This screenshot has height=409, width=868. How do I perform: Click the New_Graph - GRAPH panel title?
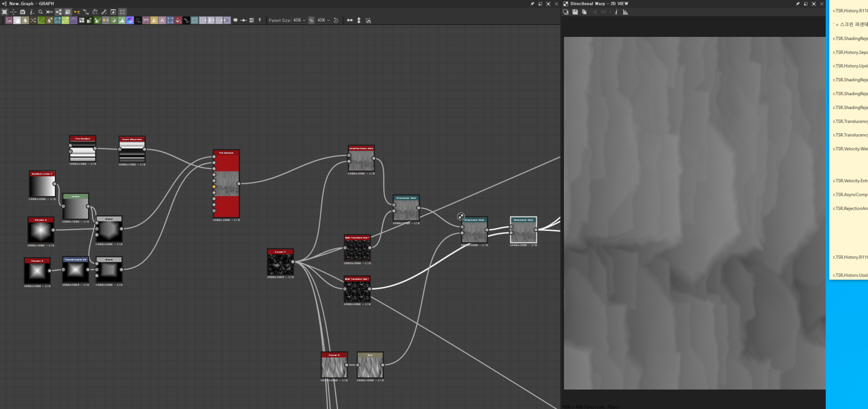pos(32,3)
